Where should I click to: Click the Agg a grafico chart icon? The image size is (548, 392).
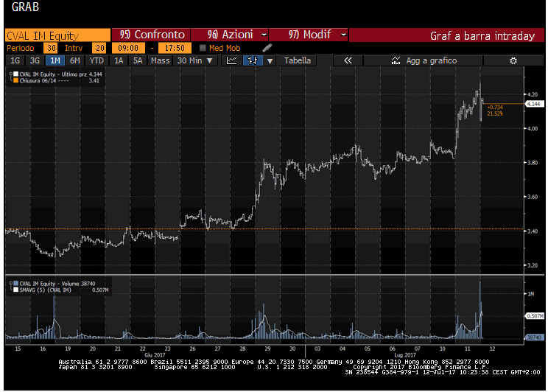tap(396, 60)
